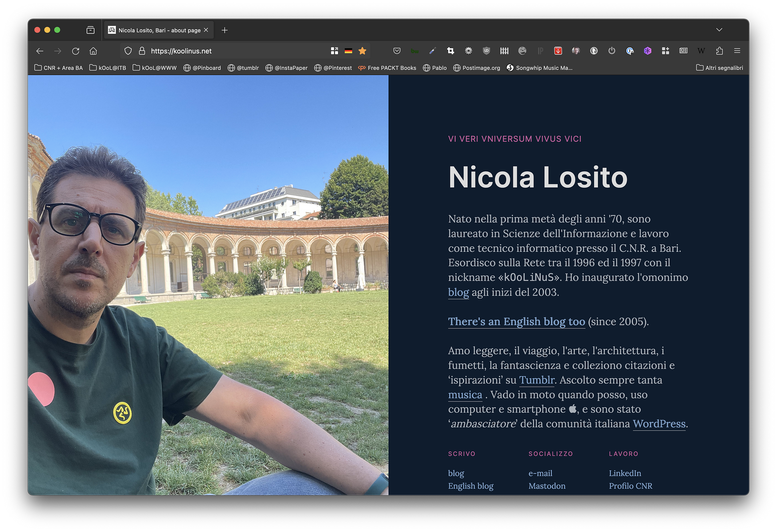The width and height of the screenshot is (777, 532).
Task: Toggle the bookmark star for this page
Action: (362, 51)
